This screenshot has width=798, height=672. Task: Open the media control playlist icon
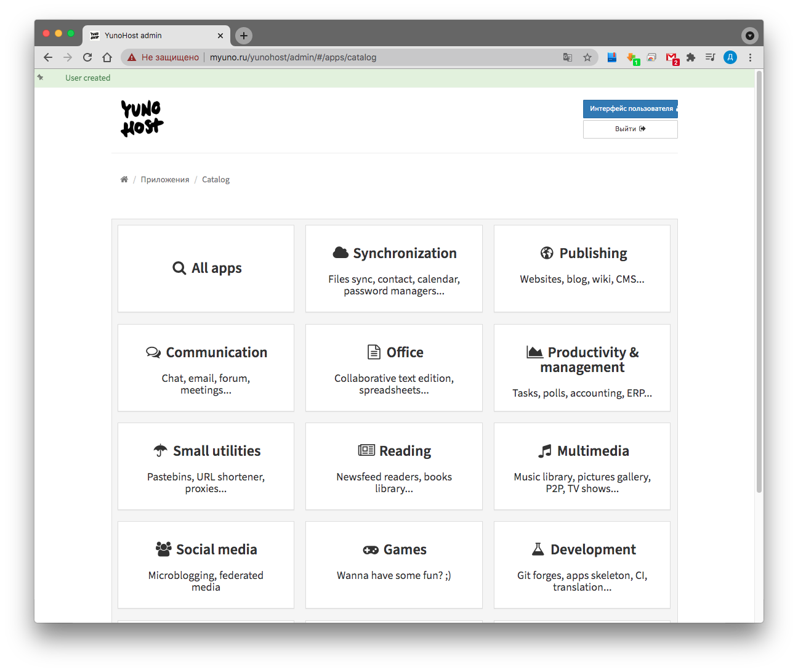(x=711, y=57)
